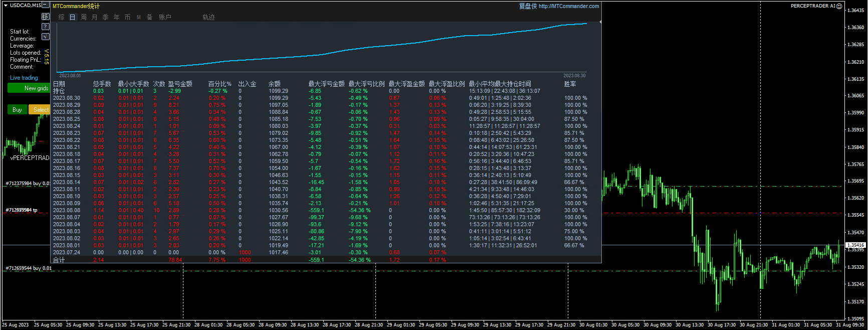868x330 pixels.
Task: Expand the USDCAD,M15 chart dropdown triangle
Action: [x=6, y=6]
